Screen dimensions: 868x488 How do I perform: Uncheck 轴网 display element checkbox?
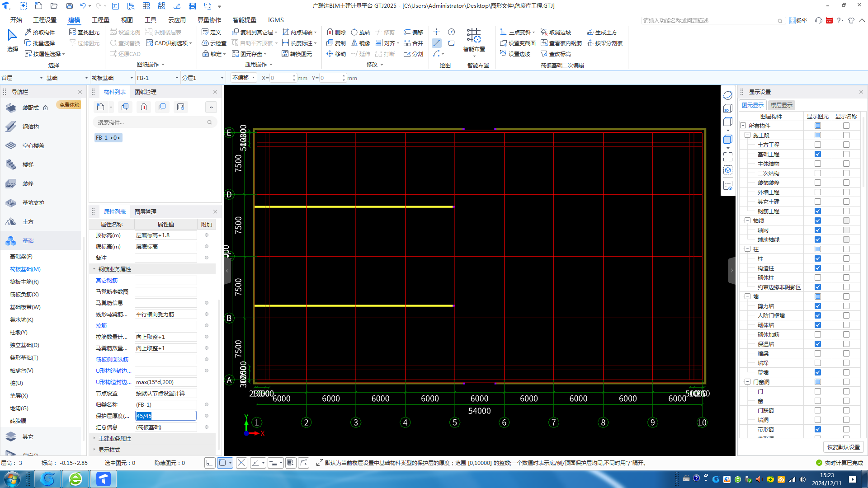click(x=818, y=230)
